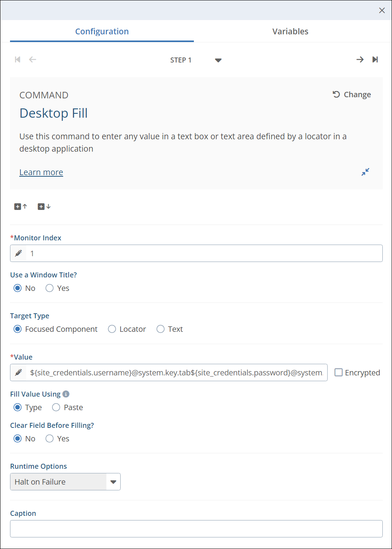
Task: Open Runtime Options Halt on Failure dropdown
Action: [113, 482]
